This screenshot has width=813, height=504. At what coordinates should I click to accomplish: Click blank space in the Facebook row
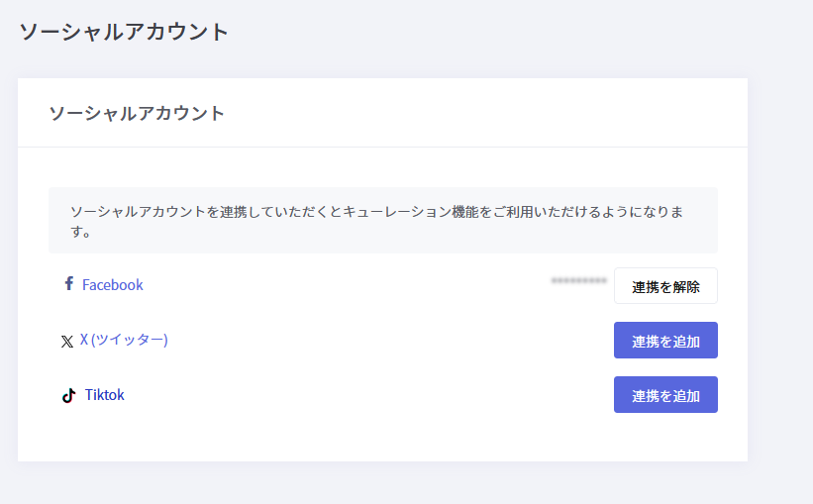(347, 285)
